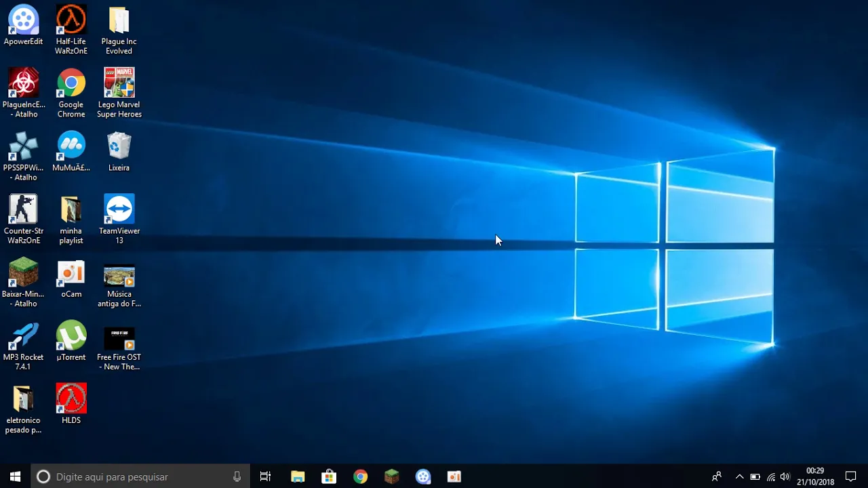The height and width of the screenshot is (488, 868).
Task: Click the battery status tray icon
Action: click(x=755, y=476)
